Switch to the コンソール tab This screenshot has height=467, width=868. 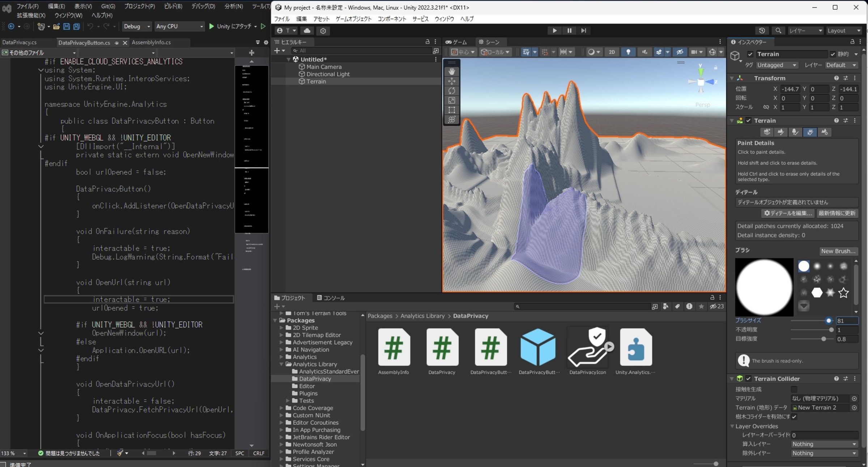pyautogui.click(x=331, y=298)
